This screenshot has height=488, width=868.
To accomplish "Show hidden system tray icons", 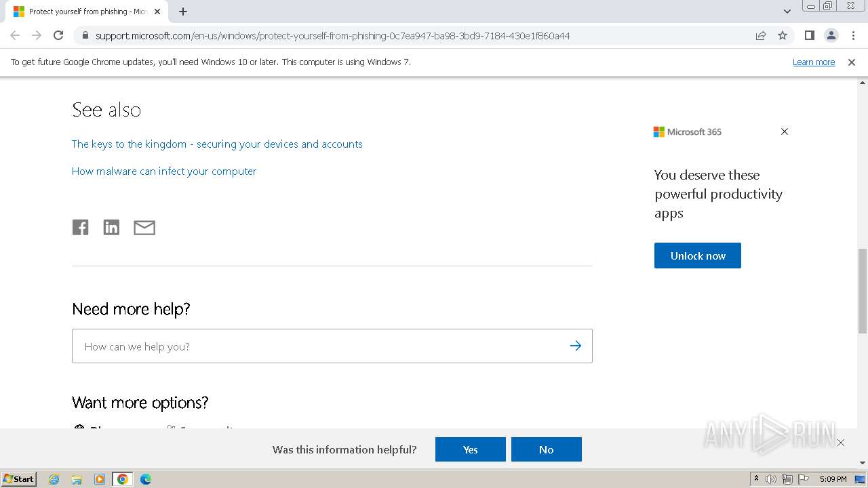I will coord(756,479).
